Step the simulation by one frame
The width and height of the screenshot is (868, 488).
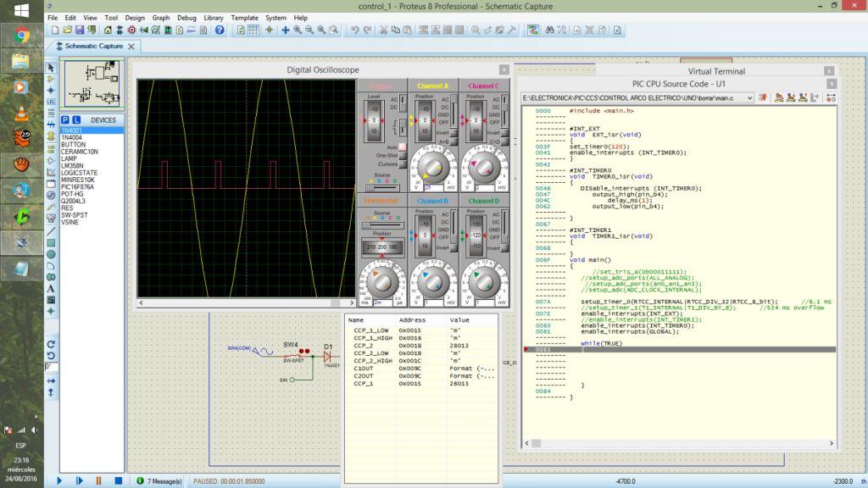coord(79,481)
